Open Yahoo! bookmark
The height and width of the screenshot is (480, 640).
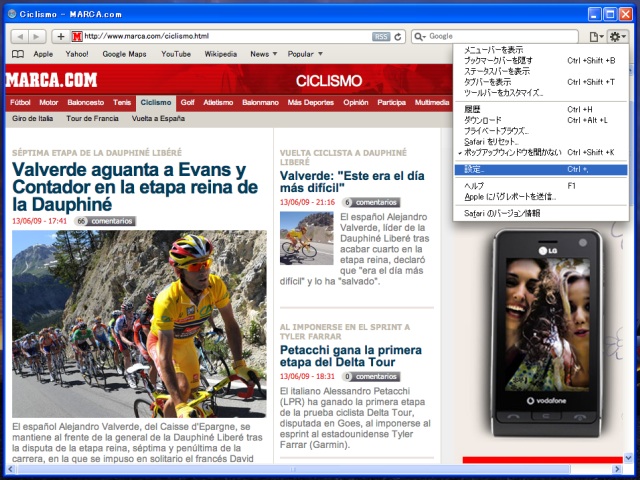[77, 54]
